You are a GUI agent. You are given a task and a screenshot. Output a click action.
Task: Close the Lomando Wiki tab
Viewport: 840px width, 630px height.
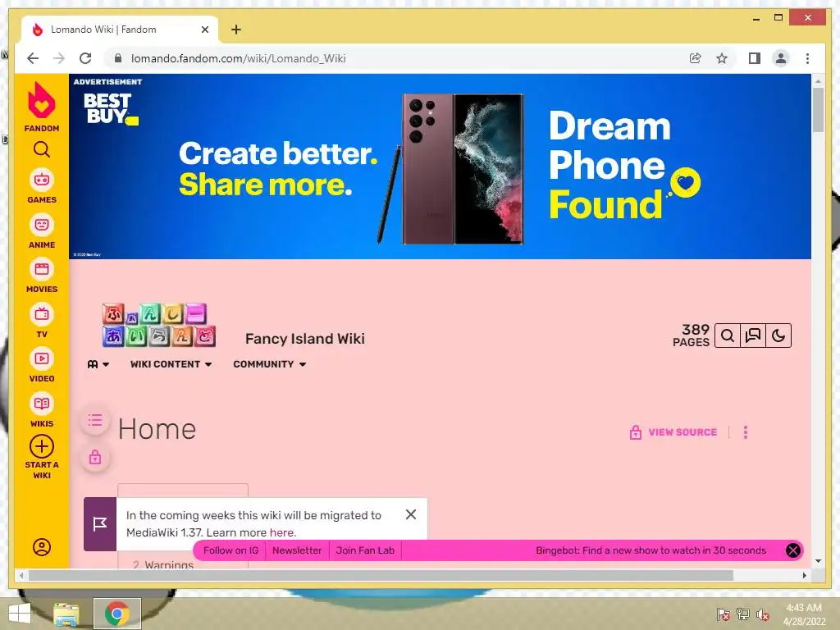(x=204, y=30)
